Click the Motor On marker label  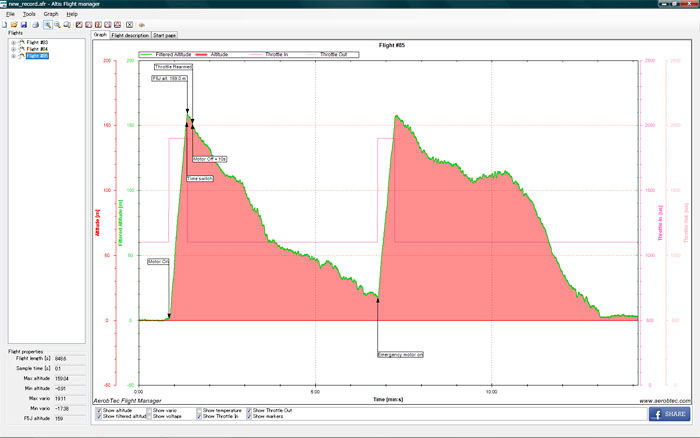coord(158,261)
